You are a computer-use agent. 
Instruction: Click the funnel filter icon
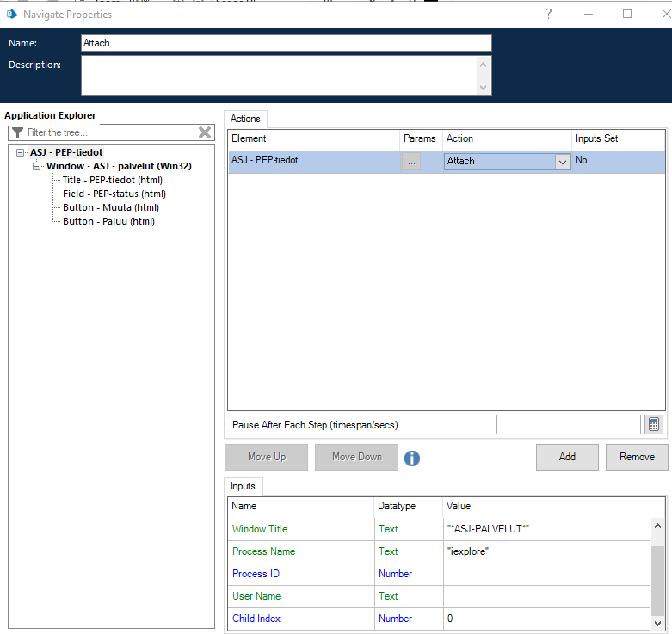17,132
